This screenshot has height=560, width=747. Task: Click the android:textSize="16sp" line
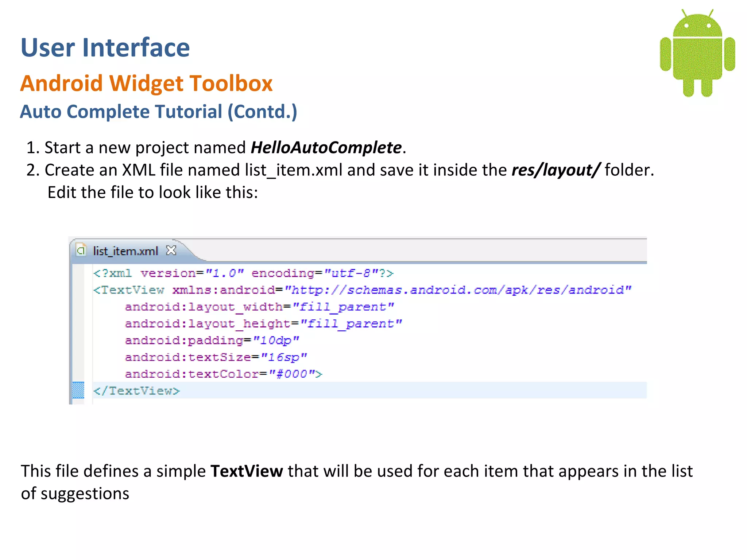coord(216,357)
